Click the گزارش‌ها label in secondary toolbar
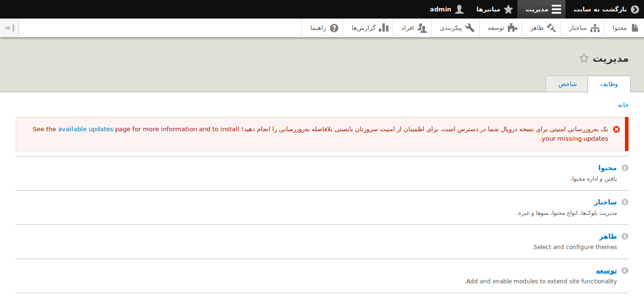644x300 pixels. [x=364, y=28]
